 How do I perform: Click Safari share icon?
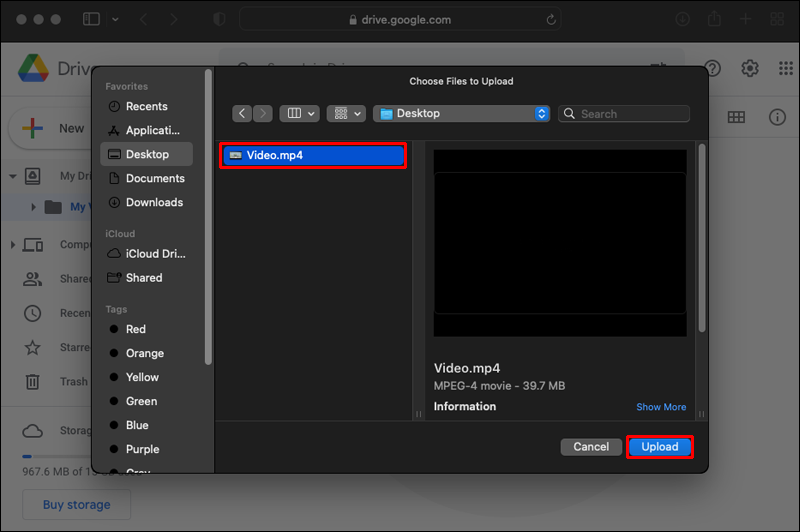[714, 19]
